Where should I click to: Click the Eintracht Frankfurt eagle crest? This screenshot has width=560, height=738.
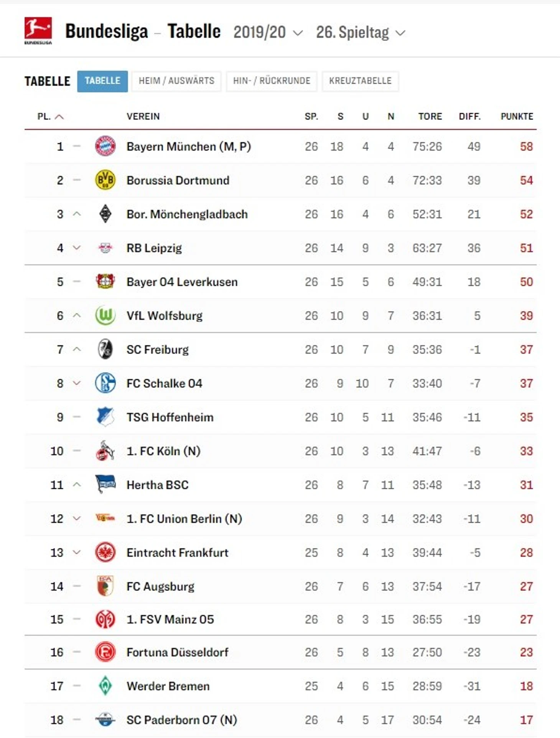(105, 552)
